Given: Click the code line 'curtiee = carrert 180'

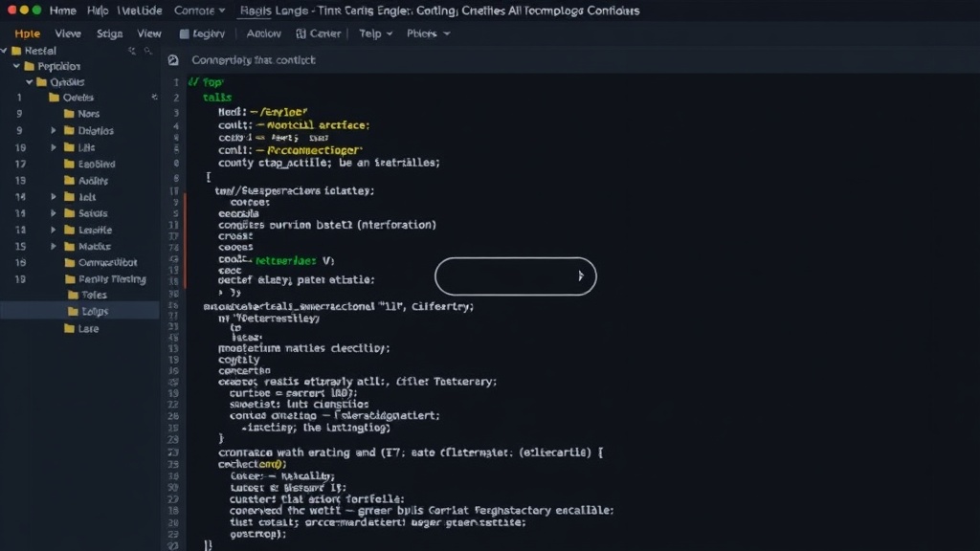Looking at the screenshot, I should (293, 393).
